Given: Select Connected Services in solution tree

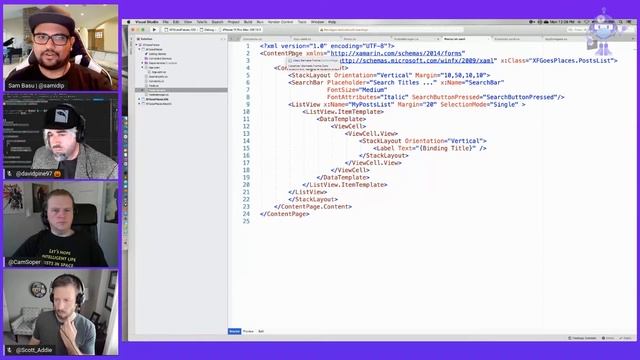Looking at the screenshot, I should (160, 58).
